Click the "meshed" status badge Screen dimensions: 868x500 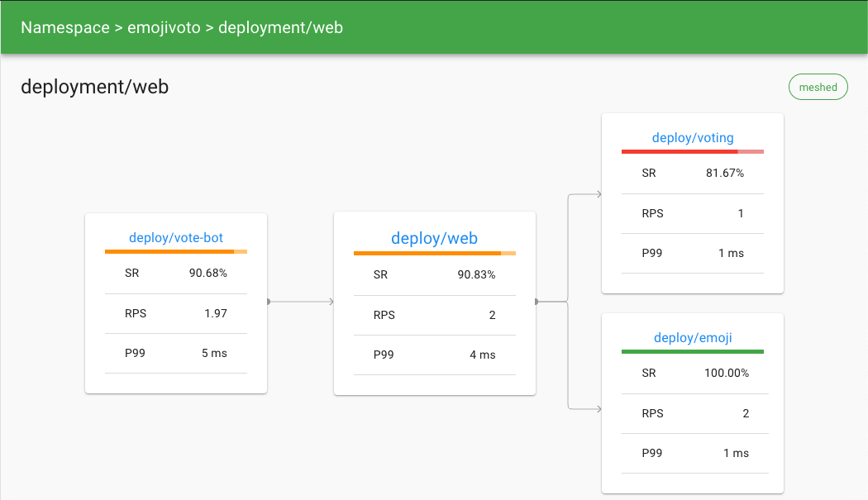point(818,87)
